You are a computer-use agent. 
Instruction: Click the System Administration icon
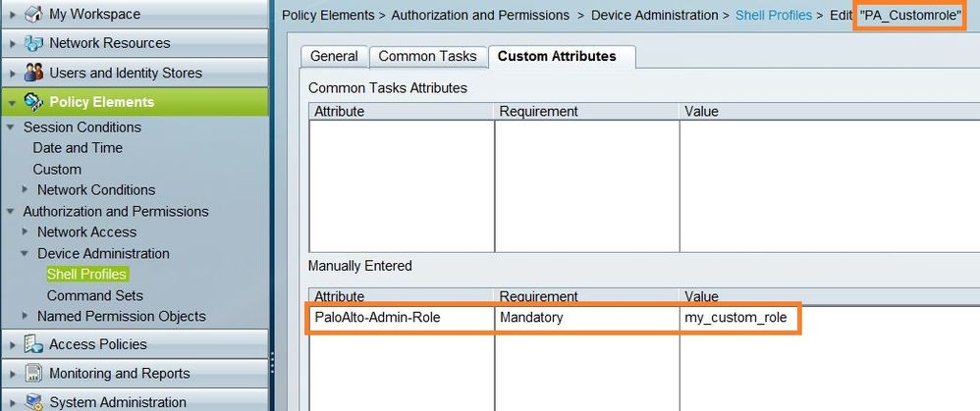34,402
